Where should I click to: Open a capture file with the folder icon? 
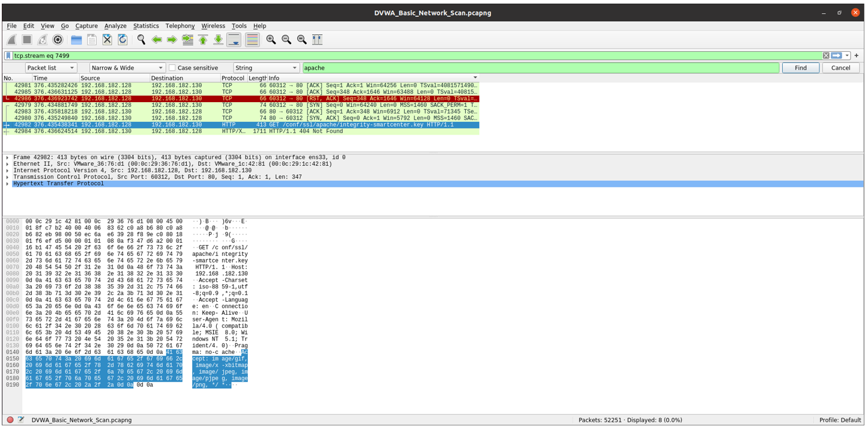[x=76, y=40]
